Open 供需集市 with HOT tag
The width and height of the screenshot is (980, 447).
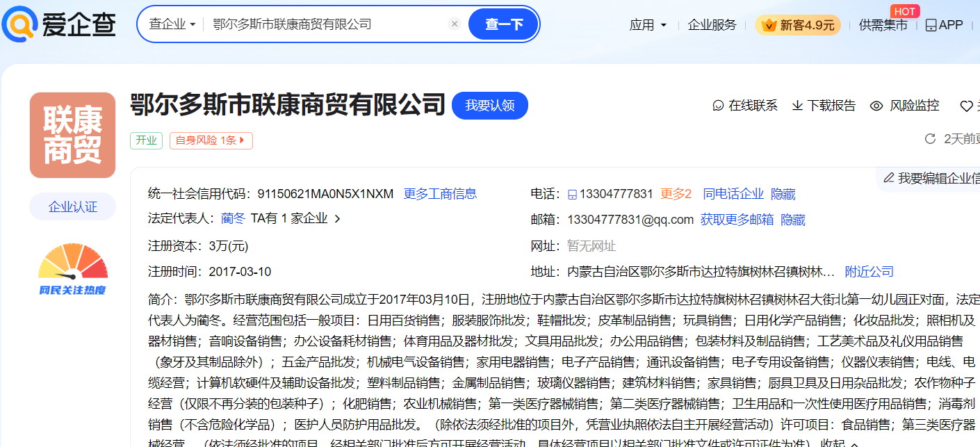[883, 25]
